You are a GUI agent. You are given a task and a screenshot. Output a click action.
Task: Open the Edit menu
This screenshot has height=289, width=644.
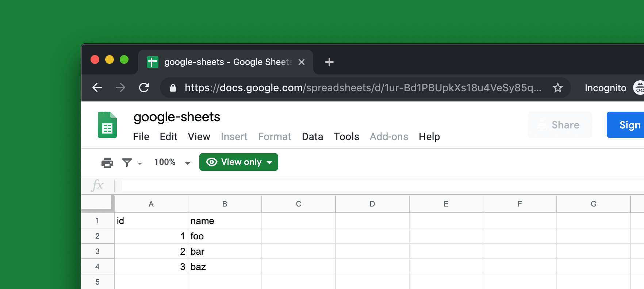[169, 136]
